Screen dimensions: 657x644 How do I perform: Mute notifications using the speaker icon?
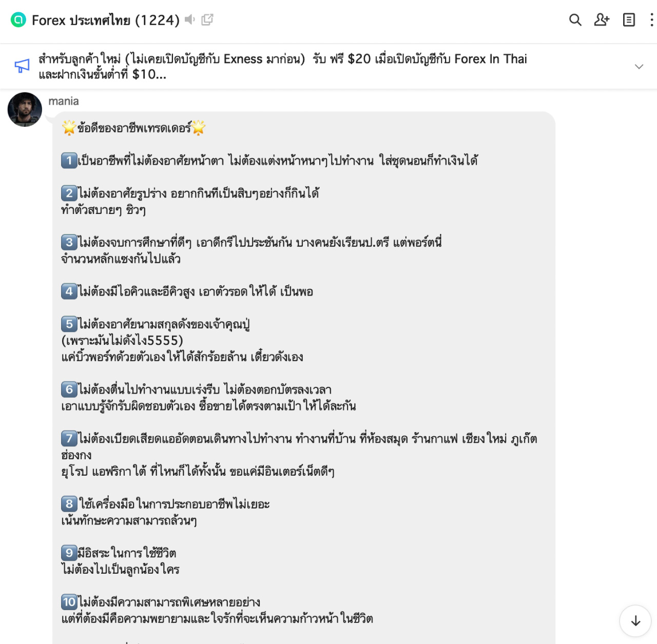tap(190, 19)
